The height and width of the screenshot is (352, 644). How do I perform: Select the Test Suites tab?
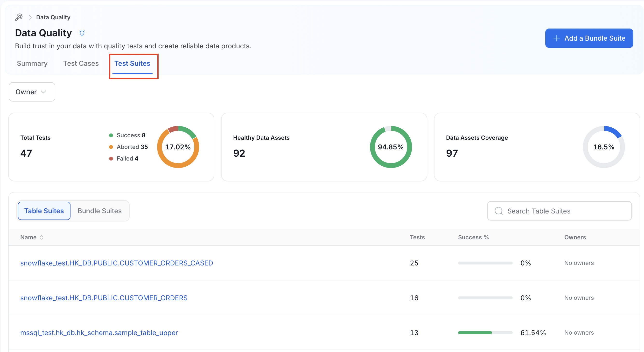tap(132, 63)
